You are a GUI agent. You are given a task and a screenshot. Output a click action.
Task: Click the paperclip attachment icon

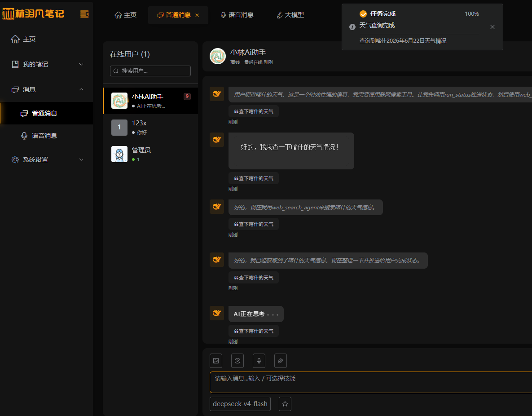pyautogui.click(x=281, y=361)
